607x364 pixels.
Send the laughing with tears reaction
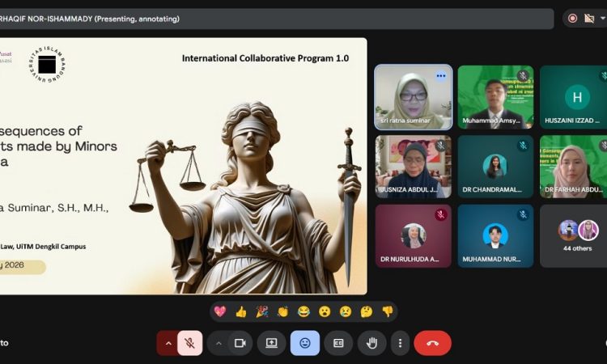tap(303, 311)
